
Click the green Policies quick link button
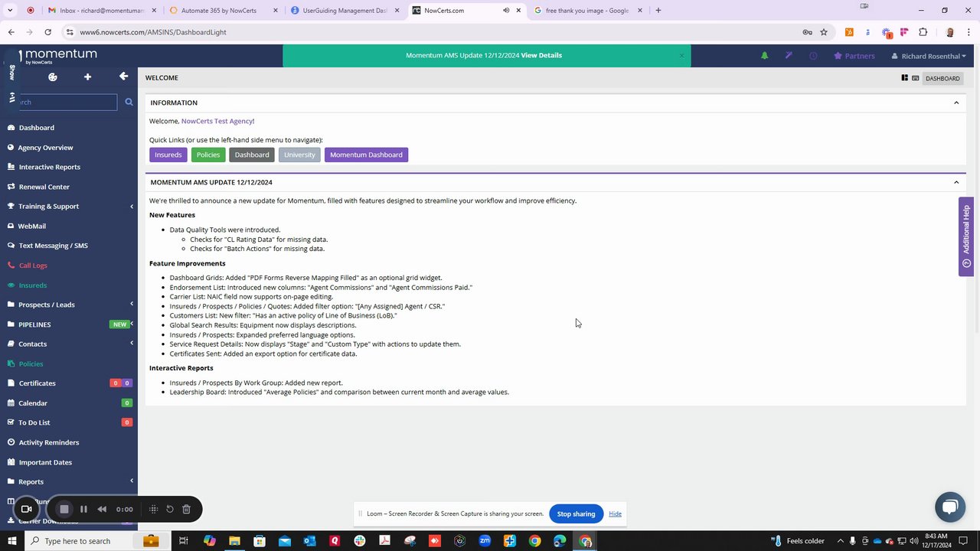(x=208, y=155)
